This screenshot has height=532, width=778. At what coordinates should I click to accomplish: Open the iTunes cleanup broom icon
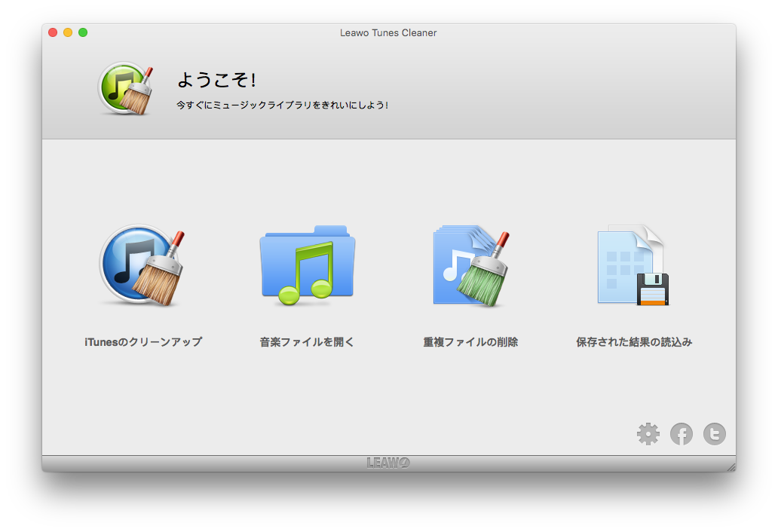(x=142, y=265)
